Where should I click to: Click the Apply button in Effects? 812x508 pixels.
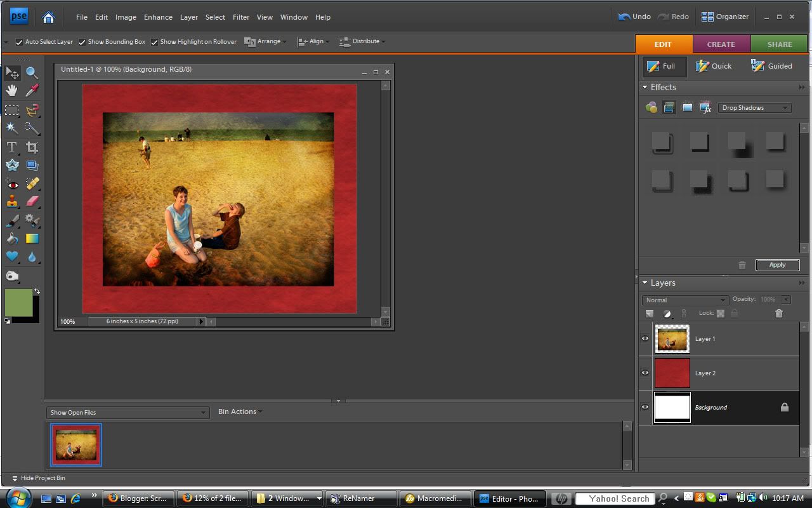tap(777, 265)
